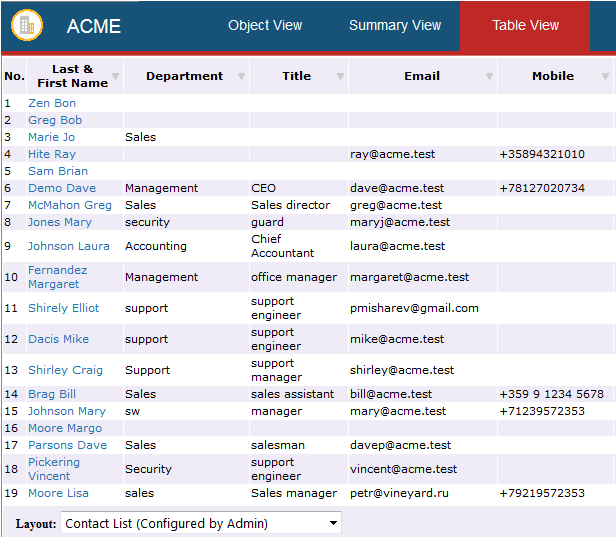
Task: Open Shirley Craig contact link
Action: click(65, 370)
